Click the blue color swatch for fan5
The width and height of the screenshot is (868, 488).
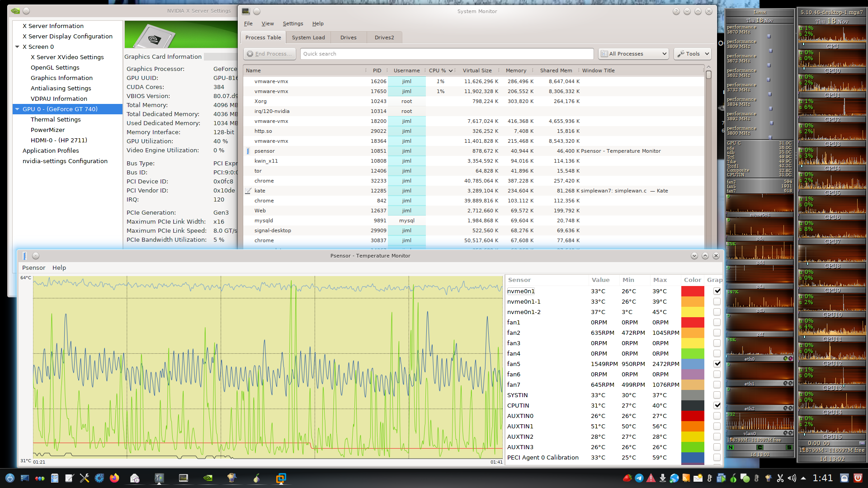693,364
